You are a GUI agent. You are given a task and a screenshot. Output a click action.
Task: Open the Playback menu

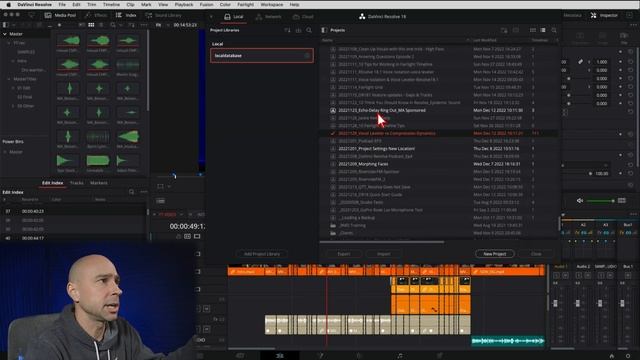tap(184, 4)
